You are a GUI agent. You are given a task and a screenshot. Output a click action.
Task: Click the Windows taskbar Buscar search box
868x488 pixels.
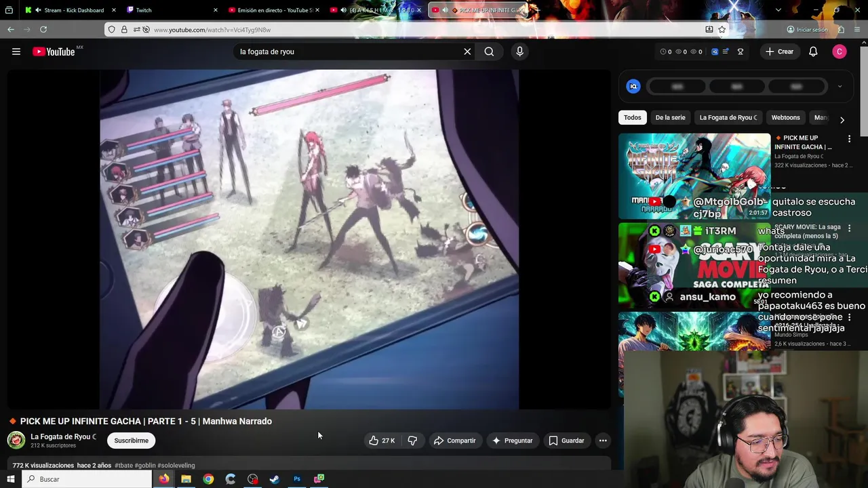click(87, 479)
